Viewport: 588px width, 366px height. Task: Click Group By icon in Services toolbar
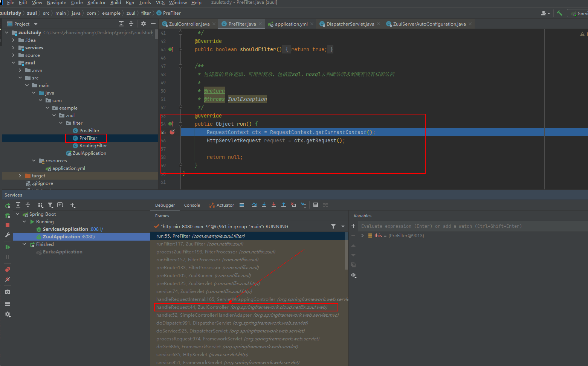[41, 205]
